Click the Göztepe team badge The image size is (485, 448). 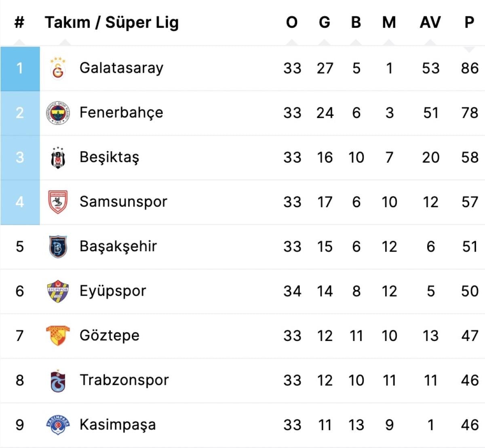point(58,335)
